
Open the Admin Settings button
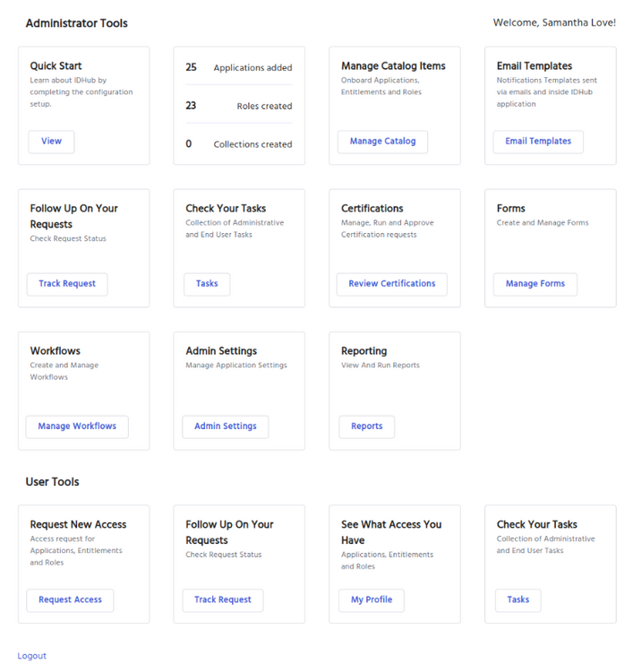pos(225,426)
